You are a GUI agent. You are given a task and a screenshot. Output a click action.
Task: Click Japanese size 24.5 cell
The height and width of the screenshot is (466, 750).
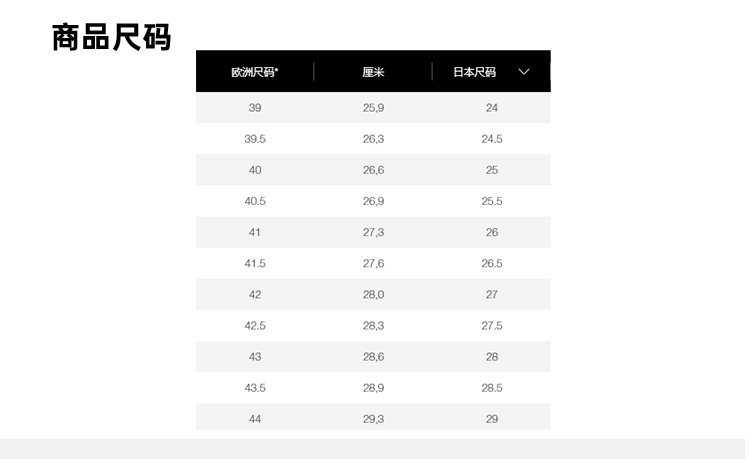tap(492, 139)
